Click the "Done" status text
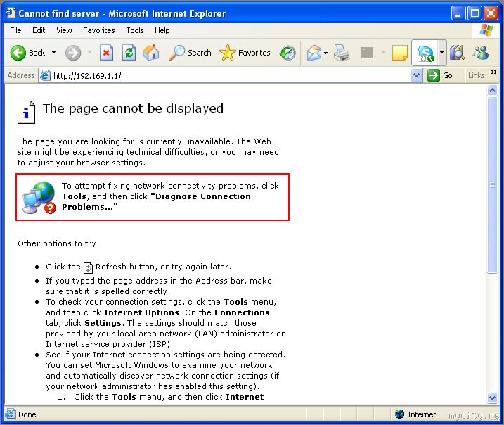The image size is (504, 425). pyautogui.click(x=27, y=414)
